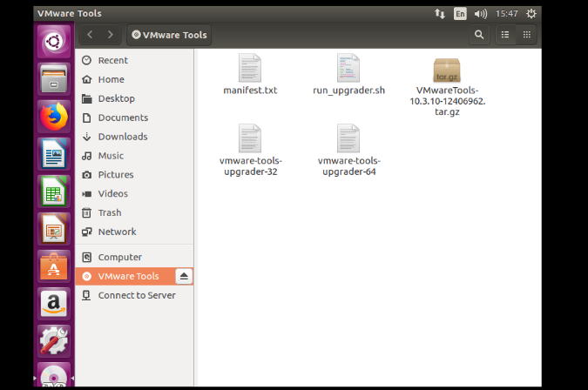Switch to grid icon view
The image size is (588, 390).
coord(526,35)
